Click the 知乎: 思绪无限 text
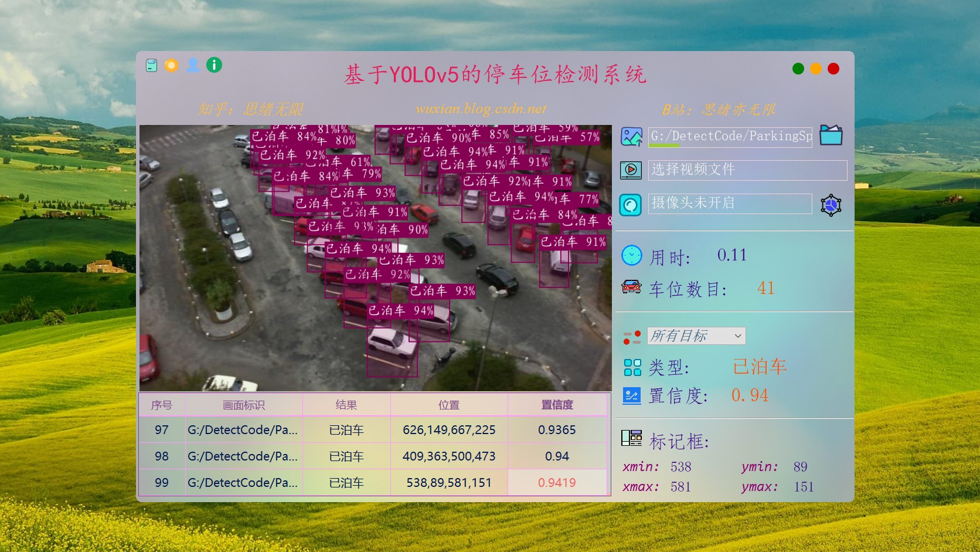This screenshot has width=980, height=552. pyautogui.click(x=251, y=109)
